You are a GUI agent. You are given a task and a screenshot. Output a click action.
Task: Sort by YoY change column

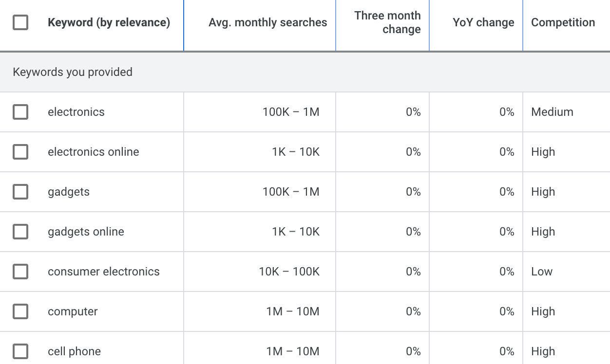[483, 22]
